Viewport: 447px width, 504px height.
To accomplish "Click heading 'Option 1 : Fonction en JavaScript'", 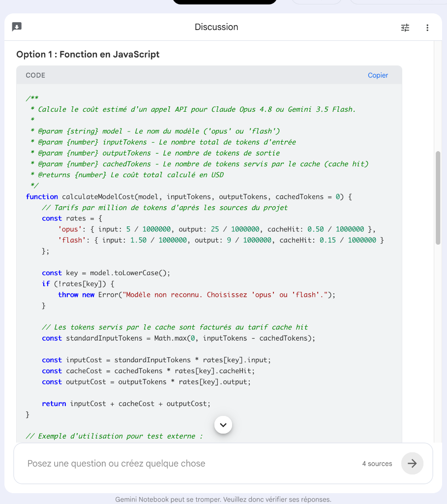I will point(88,54).
